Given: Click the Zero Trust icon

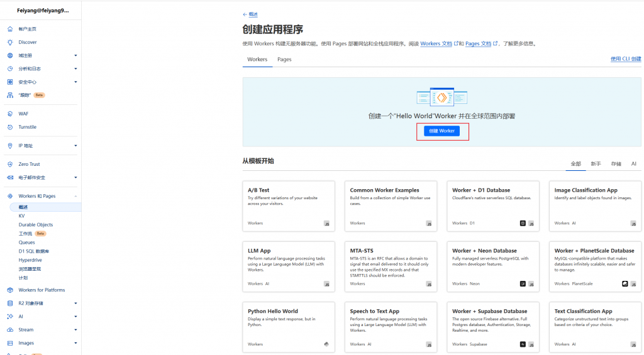Looking at the screenshot, I should [10, 164].
